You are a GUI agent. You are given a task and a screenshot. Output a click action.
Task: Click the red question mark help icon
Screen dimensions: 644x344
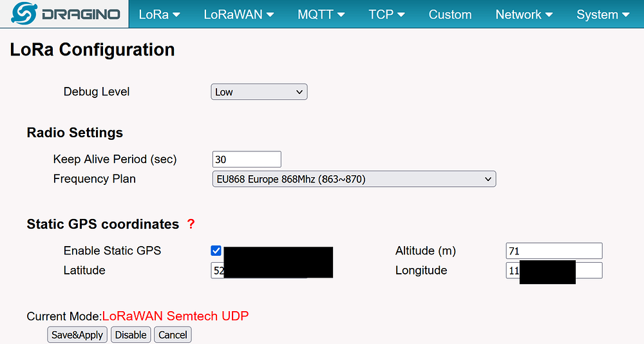pyautogui.click(x=191, y=224)
